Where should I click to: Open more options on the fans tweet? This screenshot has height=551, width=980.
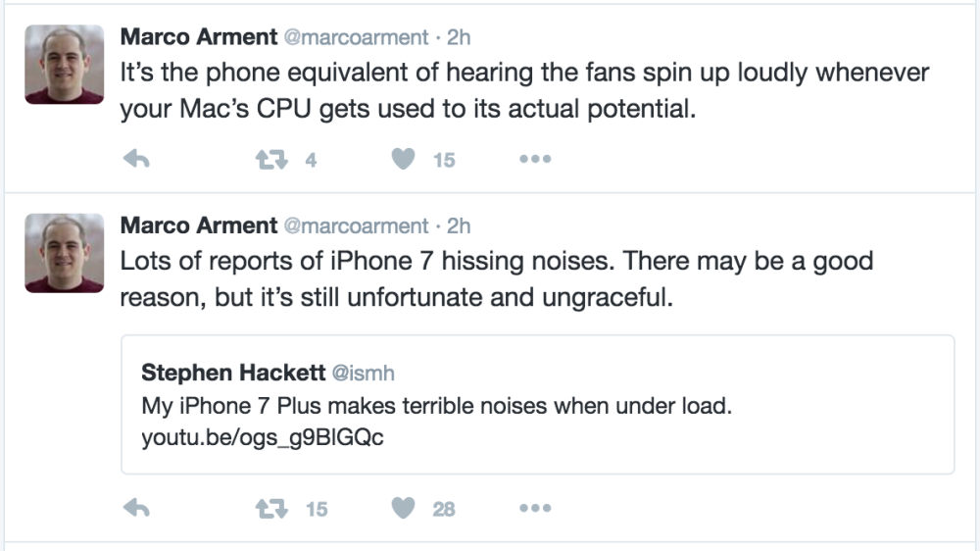tap(535, 160)
